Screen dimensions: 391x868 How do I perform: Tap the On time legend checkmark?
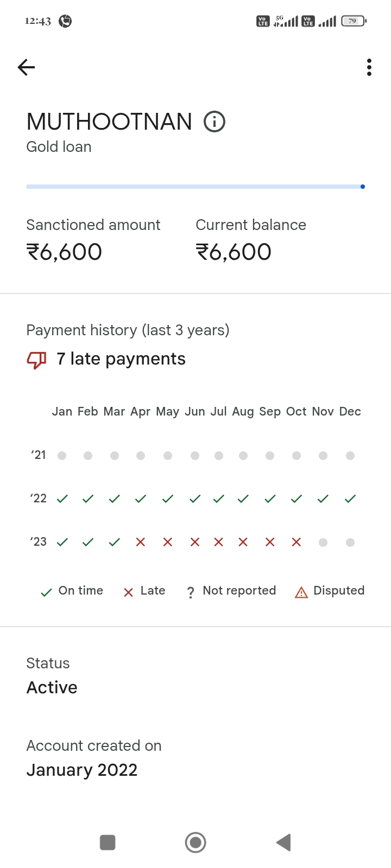47,592
